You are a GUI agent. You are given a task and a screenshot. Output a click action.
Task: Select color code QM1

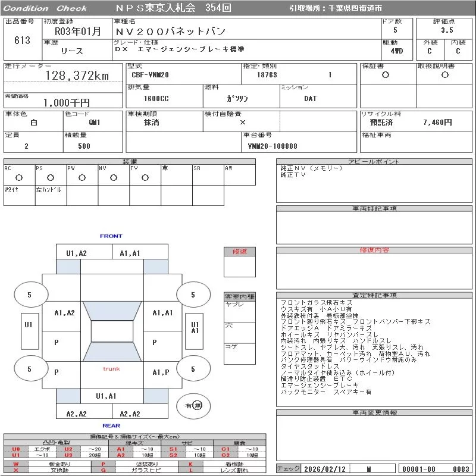pyautogui.click(x=95, y=123)
